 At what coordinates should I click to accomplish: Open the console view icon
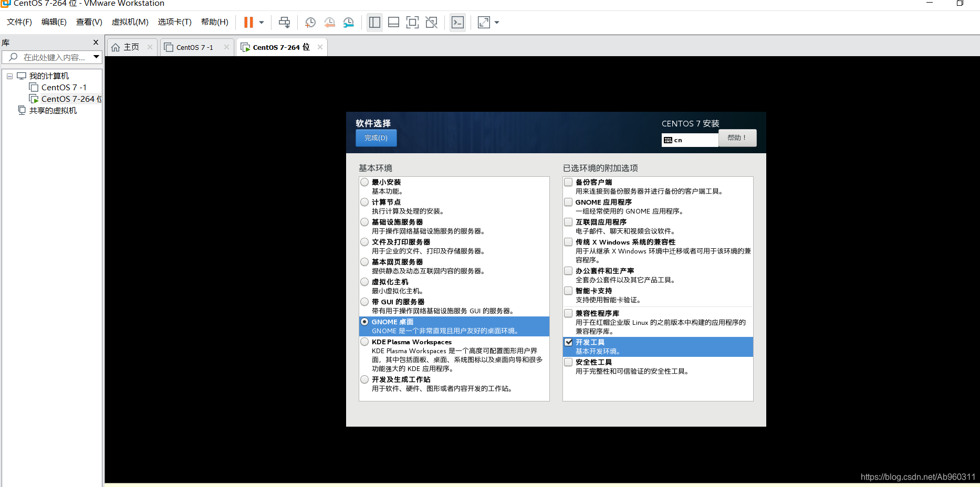click(457, 22)
